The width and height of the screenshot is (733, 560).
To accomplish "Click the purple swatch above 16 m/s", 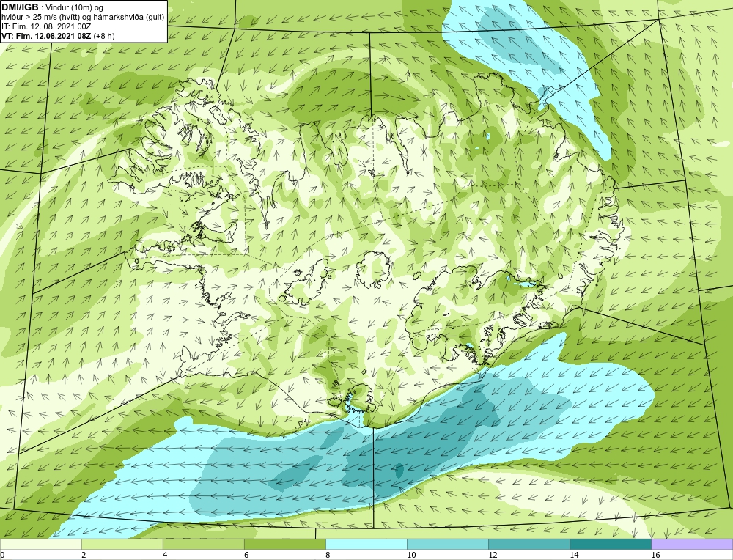I will tap(692, 544).
